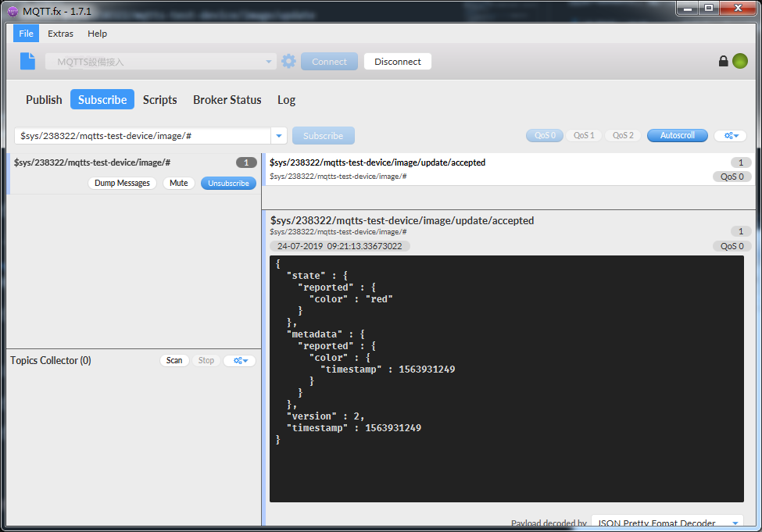Click the Stop button in Topics Collector
762x532 pixels.
(206, 360)
